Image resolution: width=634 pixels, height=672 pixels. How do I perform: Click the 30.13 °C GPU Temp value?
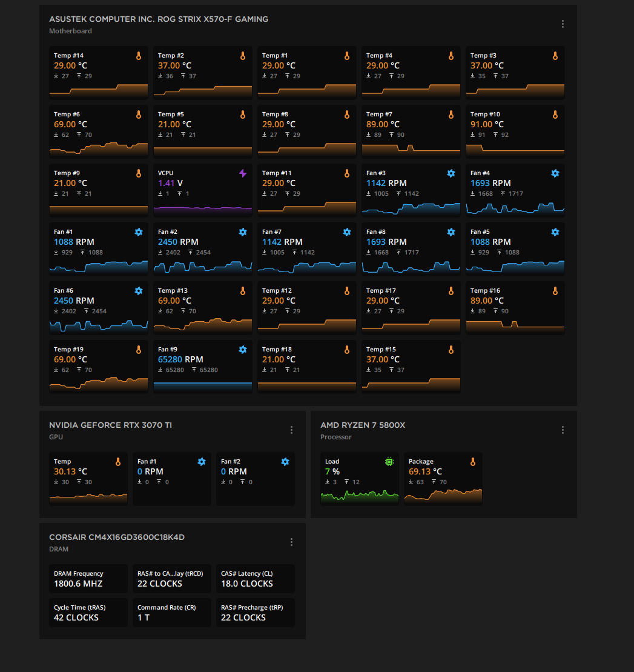(70, 472)
